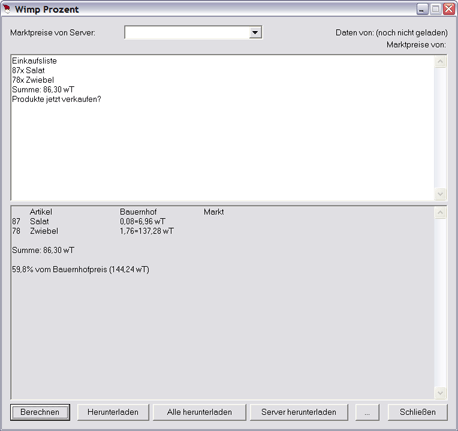
Task: Click inside the server combo box field
Action: pos(187,33)
